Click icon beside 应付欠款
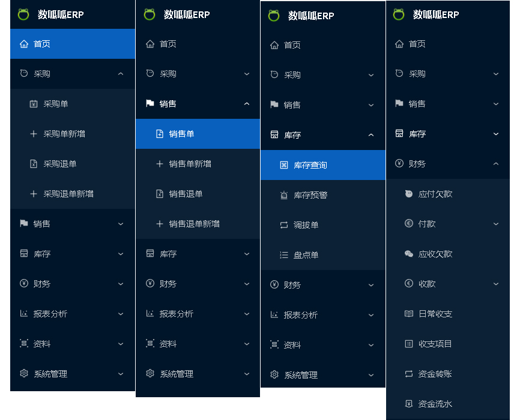 tap(409, 194)
